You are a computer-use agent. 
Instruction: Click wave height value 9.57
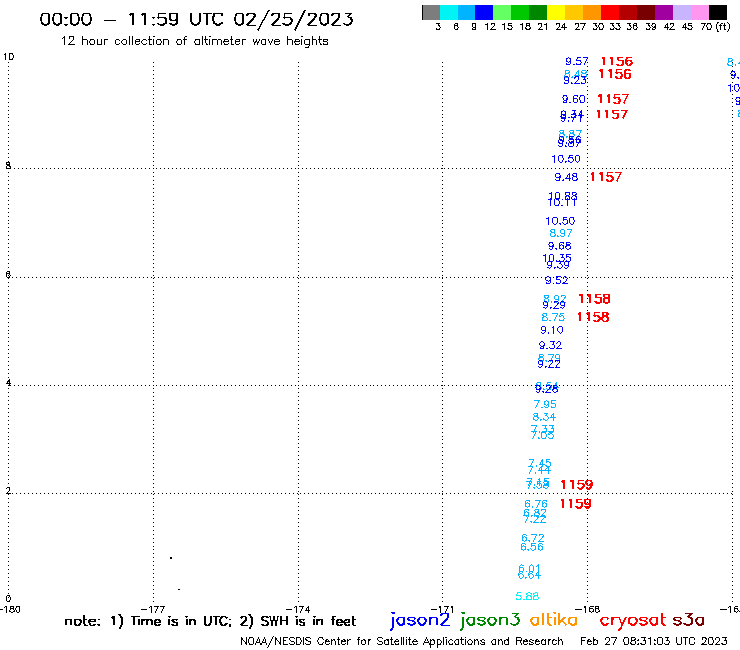pos(577,61)
